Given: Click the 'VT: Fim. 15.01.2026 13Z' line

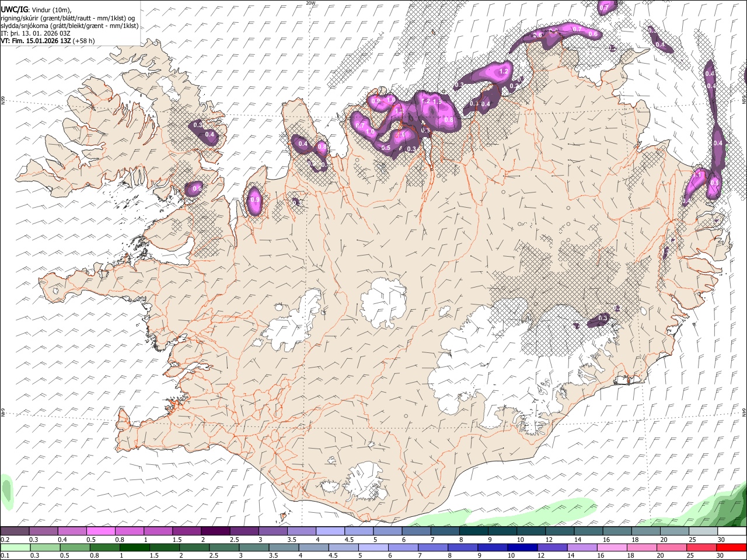Looking at the screenshot, I should coord(36,41).
